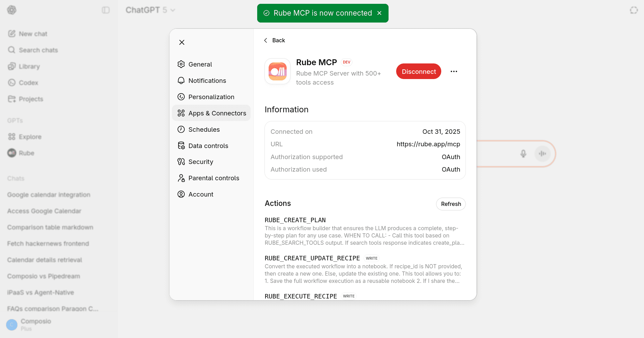
Task: Click the Codex icon in sidebar
Action: point(12,83)
